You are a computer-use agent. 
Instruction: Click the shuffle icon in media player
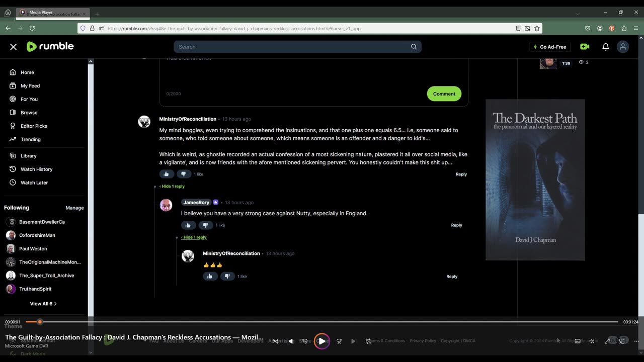click(275, 341)
